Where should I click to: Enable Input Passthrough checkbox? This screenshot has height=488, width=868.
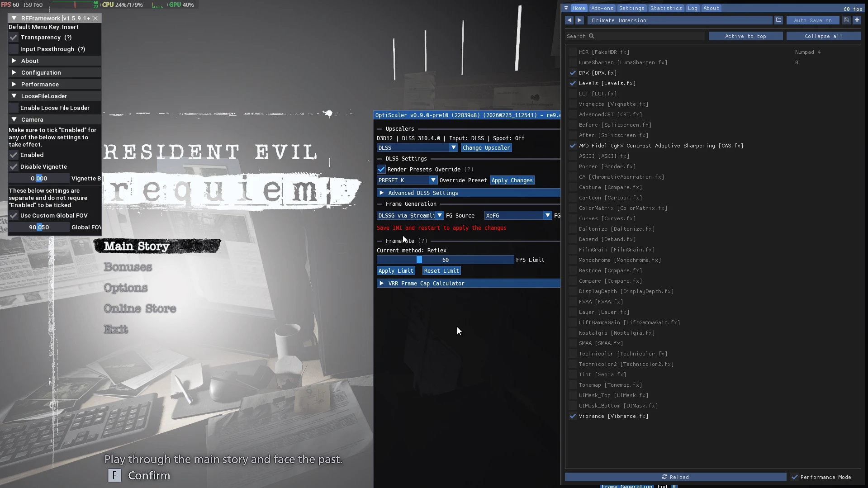(14, 49)
